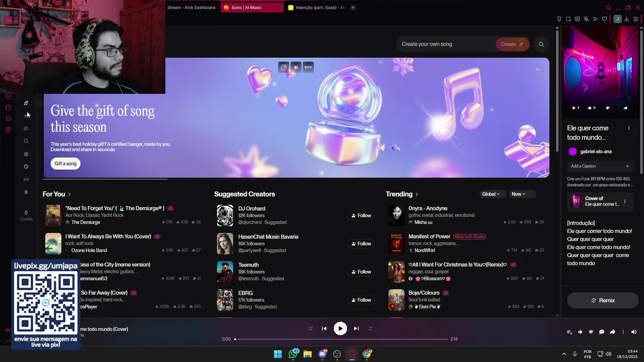644x362 pixels.
Task: Switch to Intenção (part. Gaab) tab
Action: coord(316,8)
